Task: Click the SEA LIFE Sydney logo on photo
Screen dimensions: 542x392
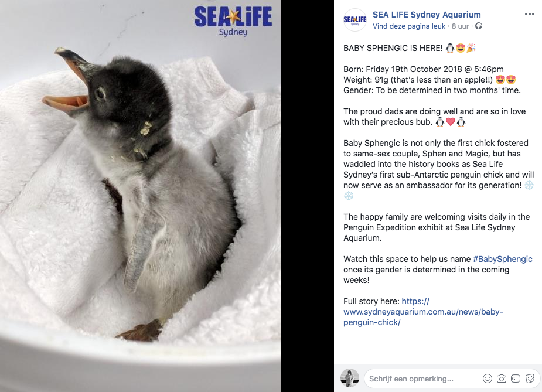Action: [233, 22]
